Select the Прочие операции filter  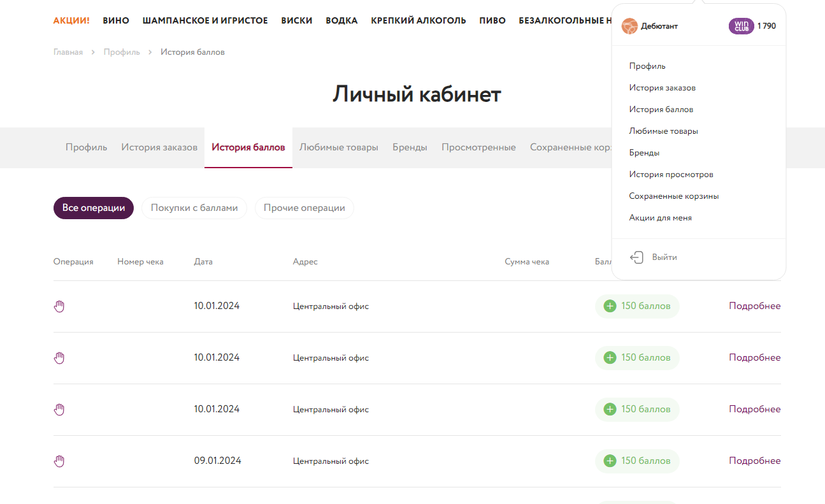pos(305,208)
